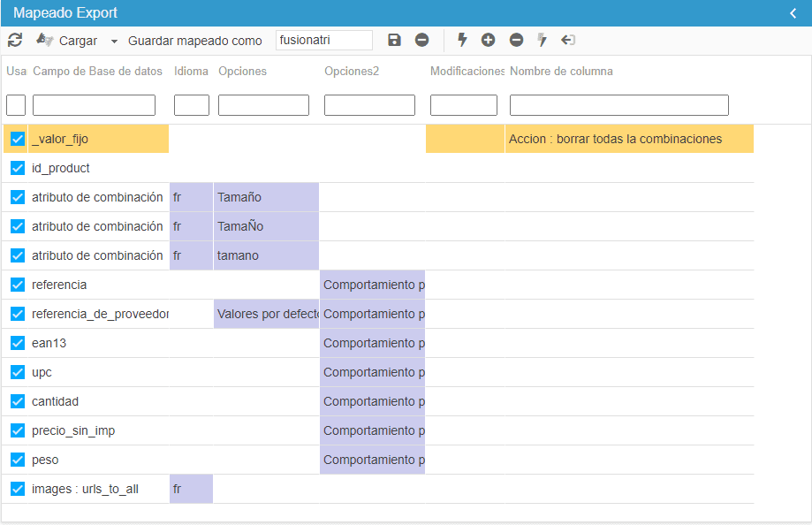Open Comportamiento cell for referencia row
Viewport: 812px width, 525px height.
(372, 285)
